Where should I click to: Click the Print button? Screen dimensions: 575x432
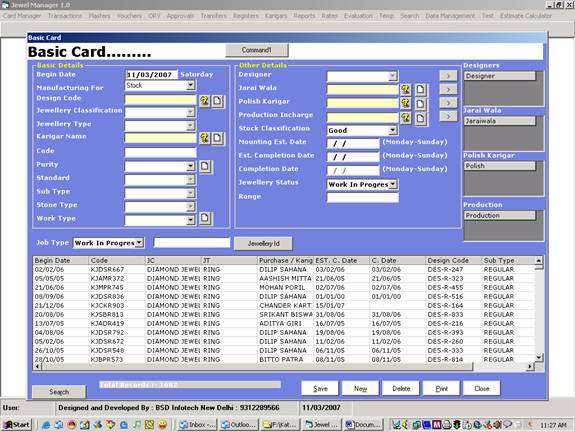[441, 388]
